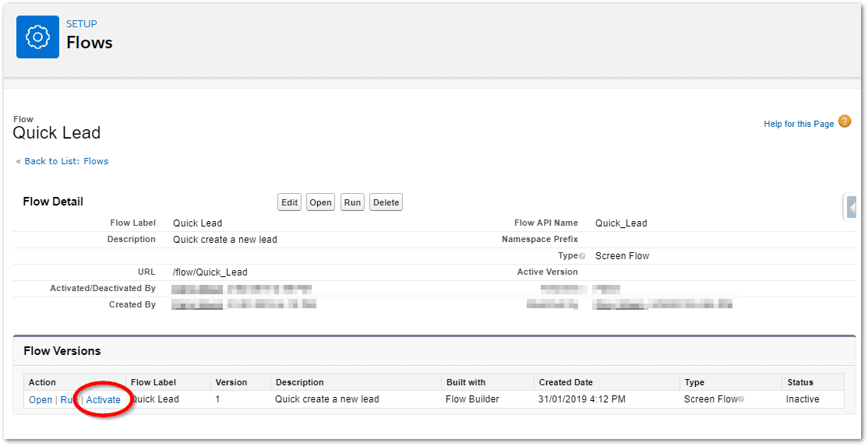This screenshot has width=868, height=446.
Task: Click the Built with column header
Action: pyautogui.click(x=466, y=382)
